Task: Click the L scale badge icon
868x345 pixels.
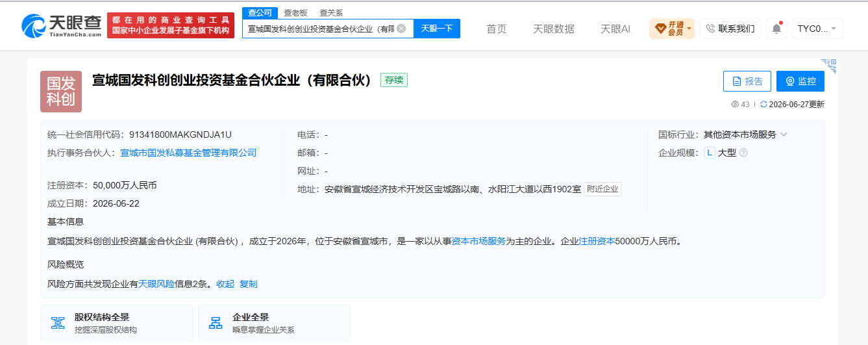Action: pyautogui.click(x=710, y=153)
